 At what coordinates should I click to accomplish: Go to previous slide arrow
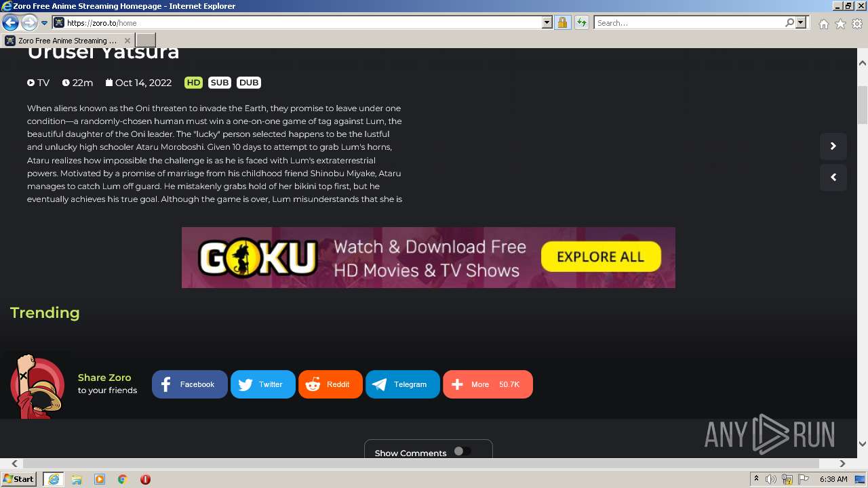click(833, 178)
